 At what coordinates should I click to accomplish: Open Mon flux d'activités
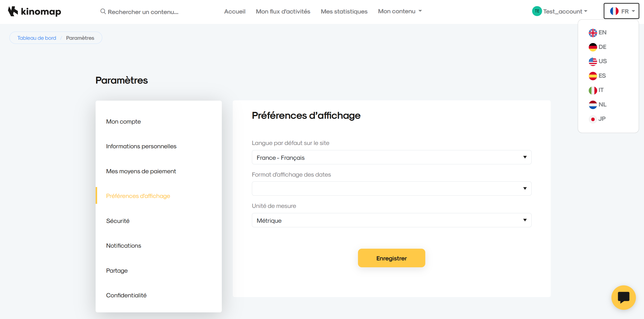283,11
